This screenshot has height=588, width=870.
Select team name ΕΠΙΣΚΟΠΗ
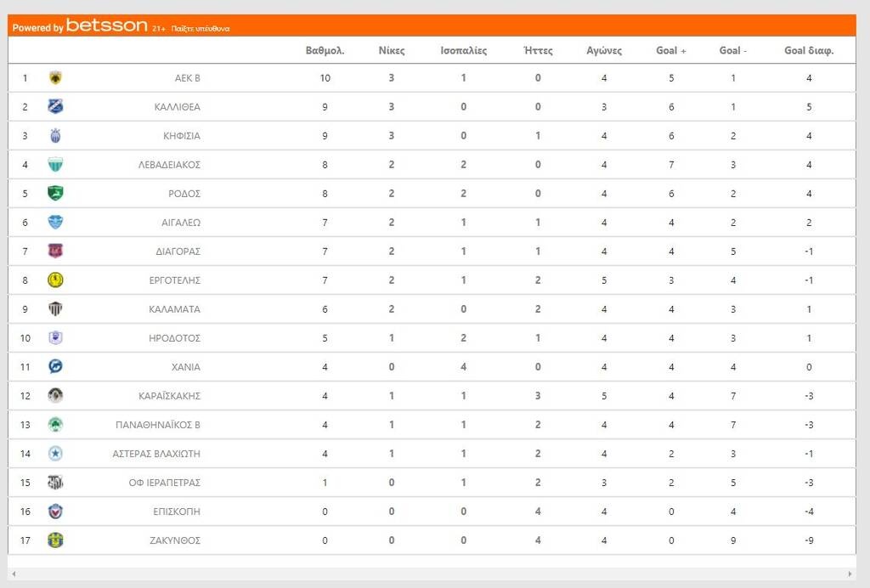177,511
